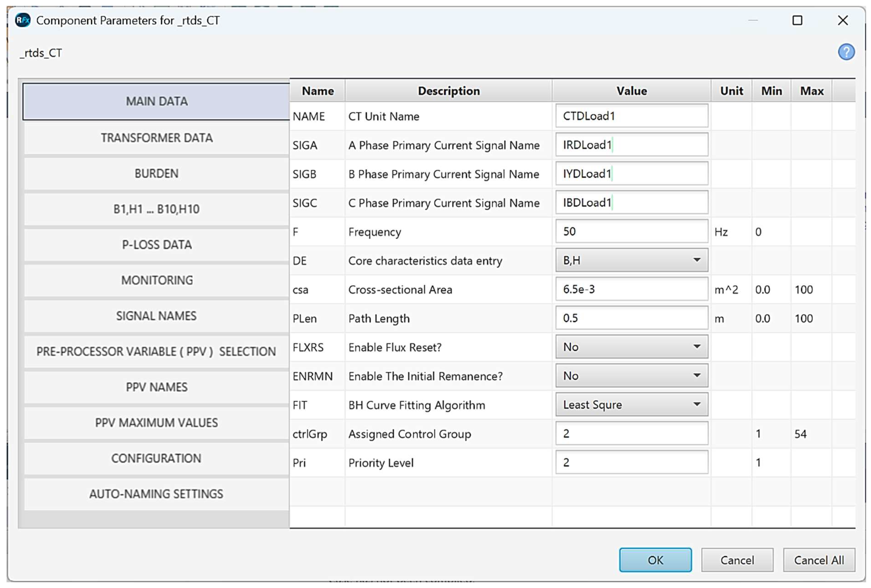871x588 pixels.
Task: Open the Enable Initial Remanence dropdown
Action: click(x=632, y=376)
